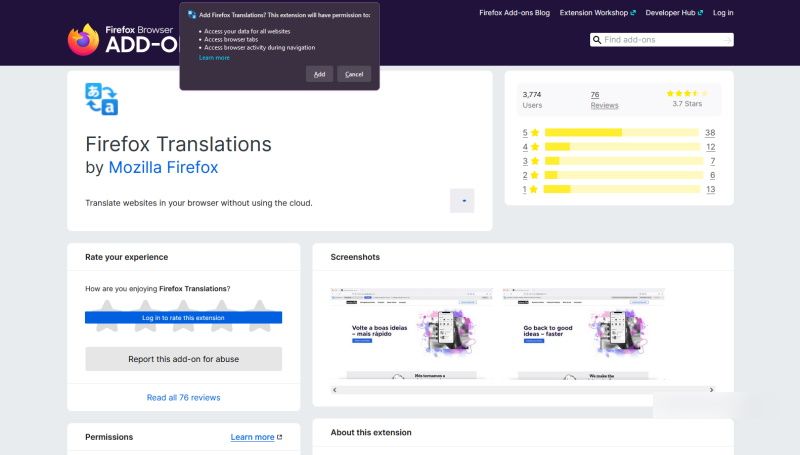Viewport: 800px width, 455px height.
Task: Filter reviews by 3 star rating bar
Action: [x=624, y=161]
